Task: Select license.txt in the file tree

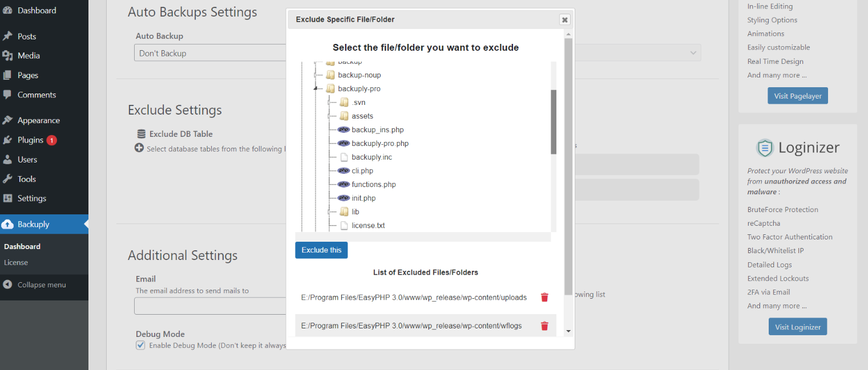Action: 368,225
